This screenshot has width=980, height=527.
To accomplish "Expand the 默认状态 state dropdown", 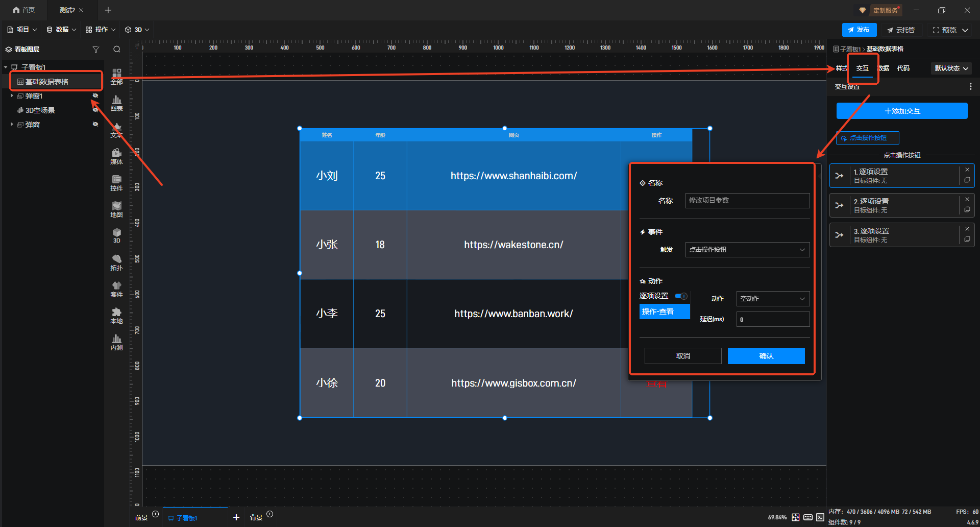I will tap(951, 68).
